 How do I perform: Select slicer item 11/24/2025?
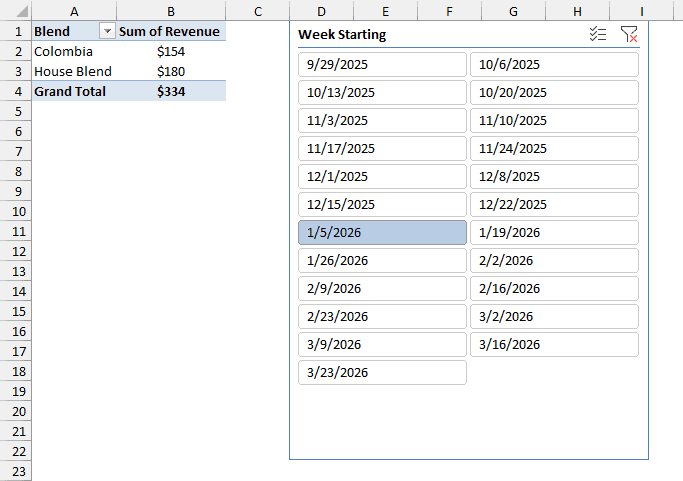554,149
